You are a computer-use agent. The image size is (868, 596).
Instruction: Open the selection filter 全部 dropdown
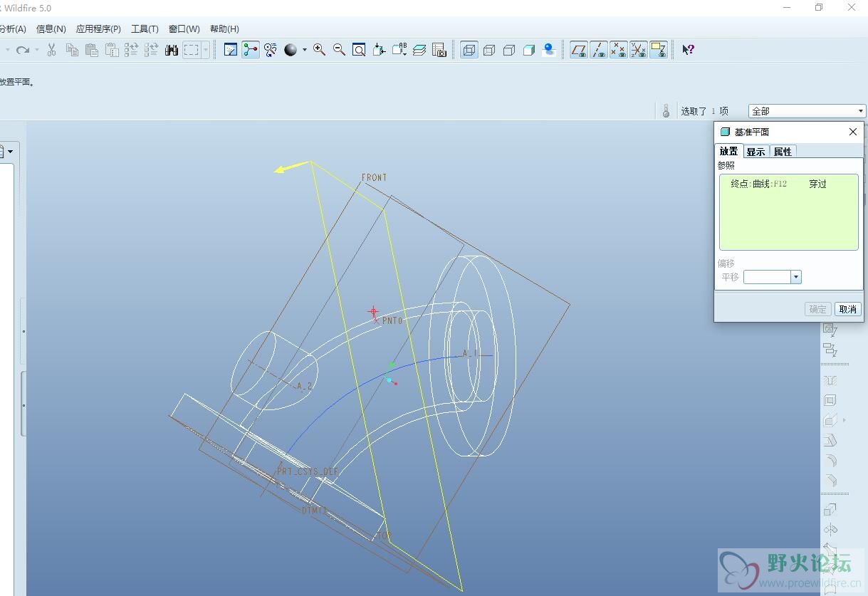[x=860, y=111]
